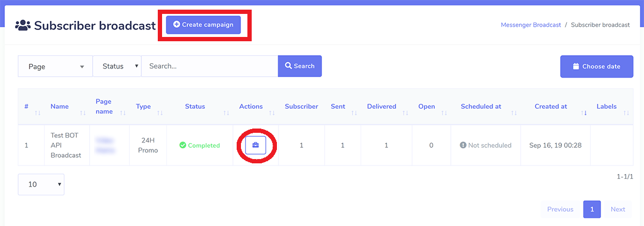Sort by the Name column arrows
644x226 pixels.
pyautogui.click(x=83, y=113)
